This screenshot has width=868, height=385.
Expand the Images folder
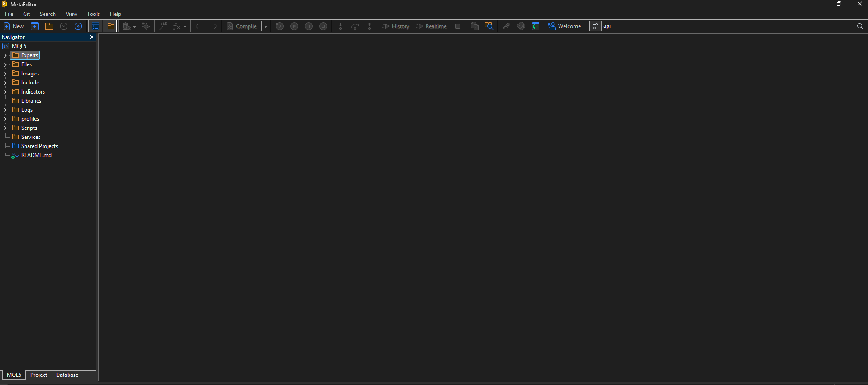tap(5, 74)
